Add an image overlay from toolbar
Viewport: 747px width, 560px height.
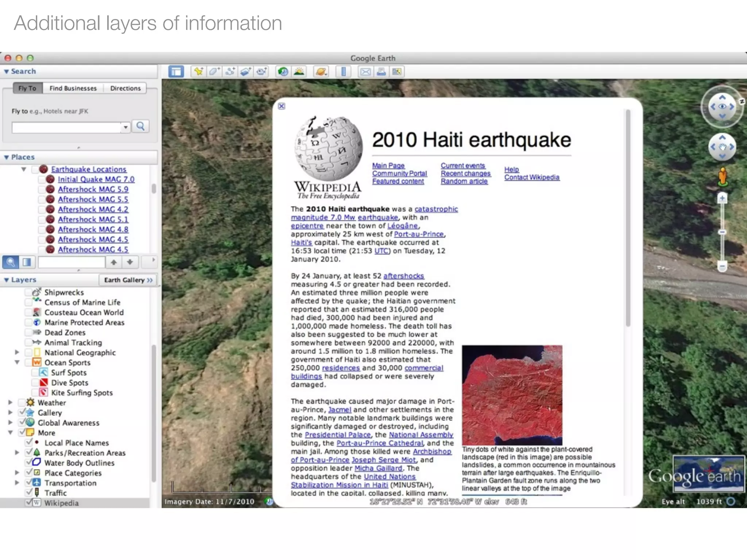point(246,71)
